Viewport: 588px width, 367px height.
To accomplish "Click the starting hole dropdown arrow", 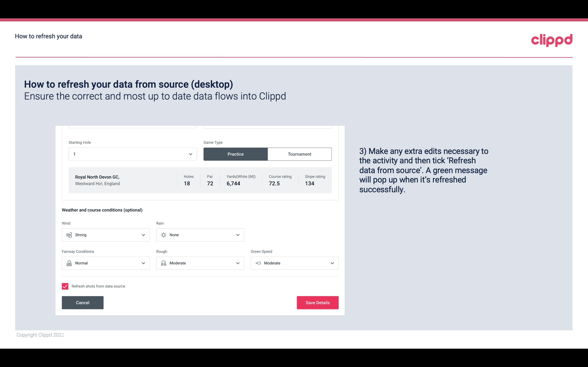I will (x=190, y=154).
